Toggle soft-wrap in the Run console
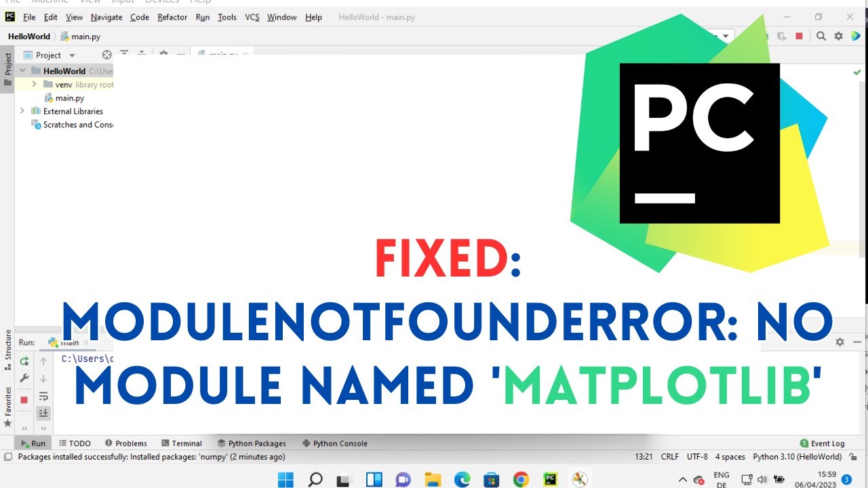Screen dimensions: 868x488 point(43,396)
